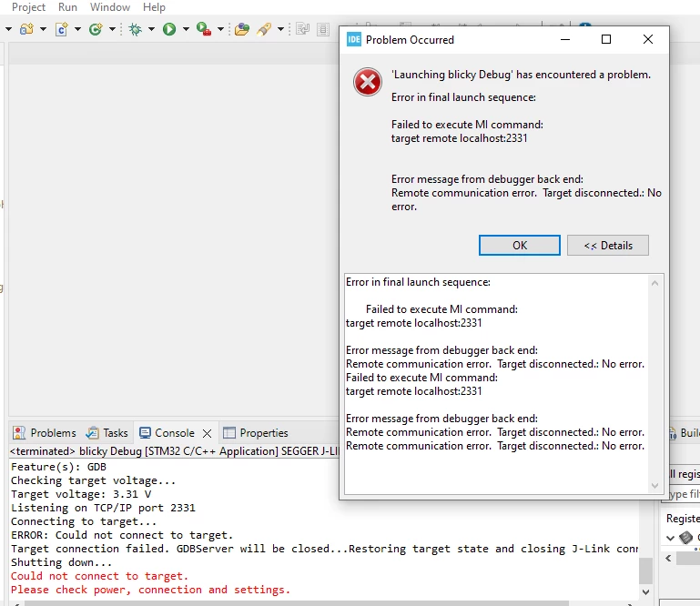Click 'ERROR: Could not connect to target.' line
Viewport: 700px width, 606px height.
pos(122,535)
